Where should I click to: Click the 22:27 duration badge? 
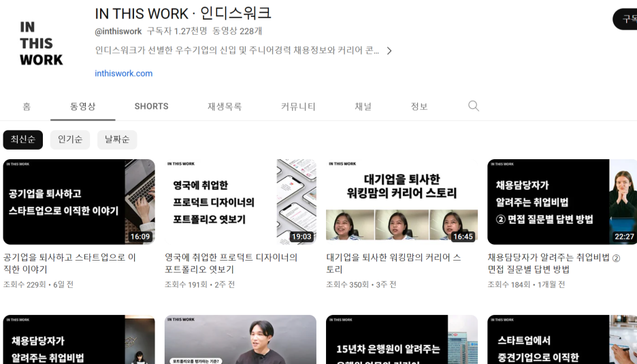pos(624,237)
